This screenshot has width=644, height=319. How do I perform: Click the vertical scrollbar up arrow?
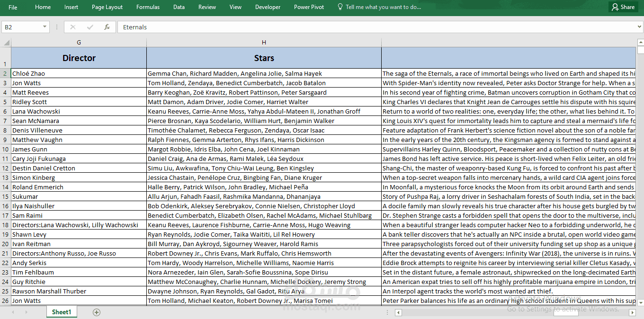coord(640,42)
